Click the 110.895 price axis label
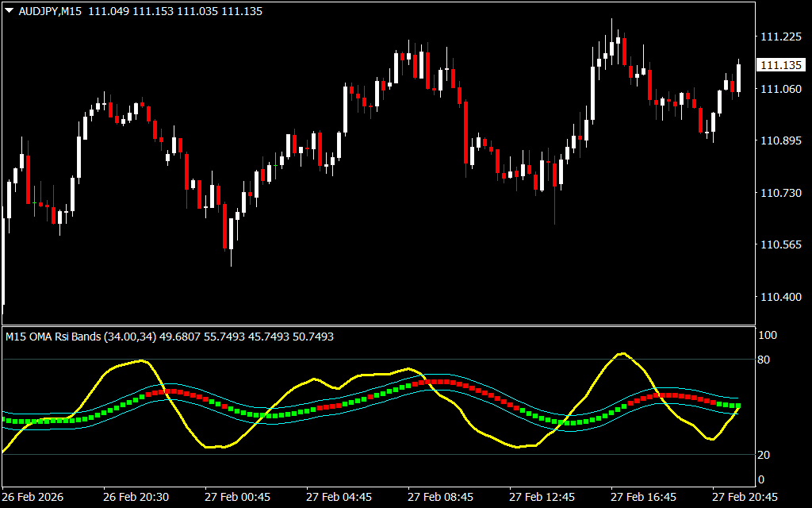The width and height of the screenshot is (812, 508). (x=780, y=141)
